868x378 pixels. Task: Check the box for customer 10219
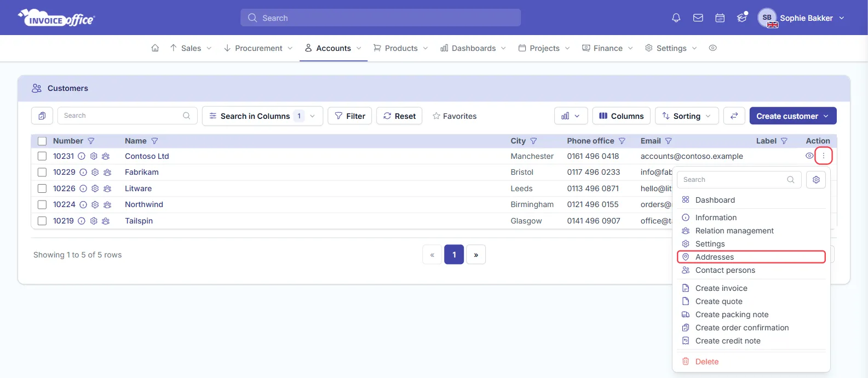(42, 221)
